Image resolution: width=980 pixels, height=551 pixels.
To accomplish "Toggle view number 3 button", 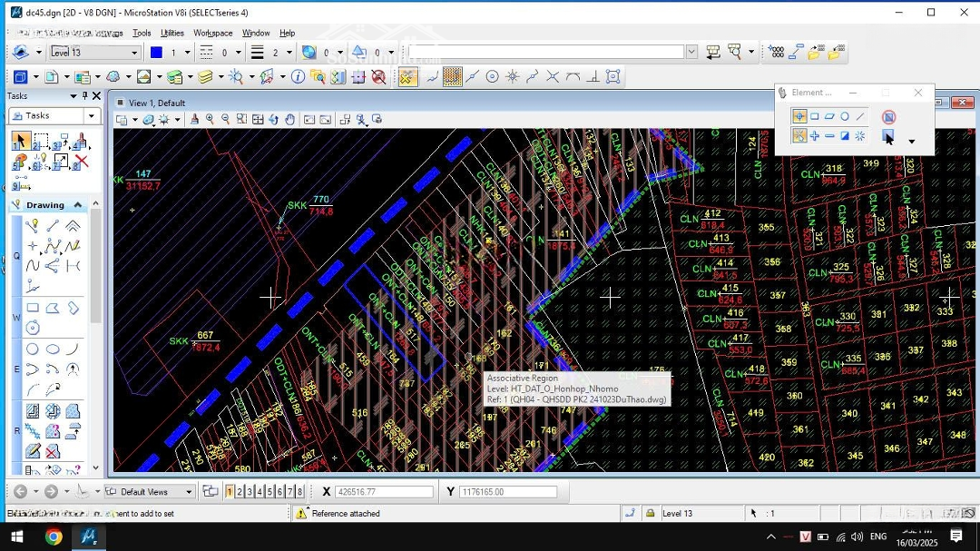I will click(x=250, y=492).
